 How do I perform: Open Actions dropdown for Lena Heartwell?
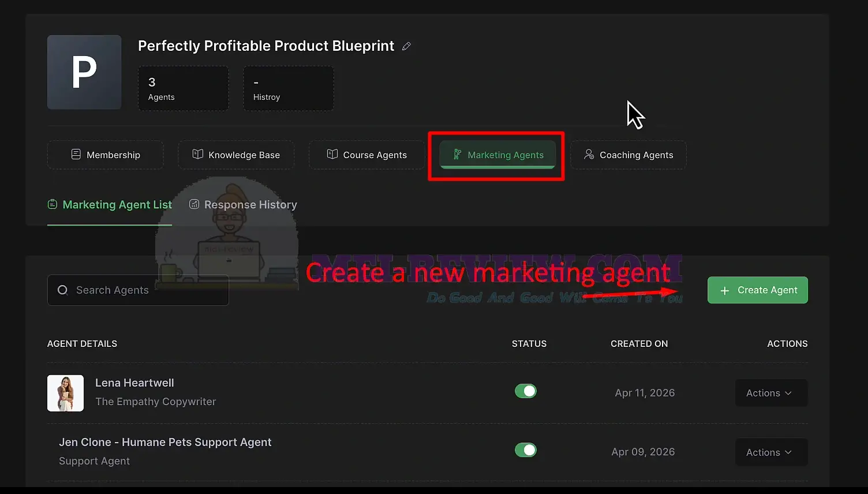(x=771, y=393)
